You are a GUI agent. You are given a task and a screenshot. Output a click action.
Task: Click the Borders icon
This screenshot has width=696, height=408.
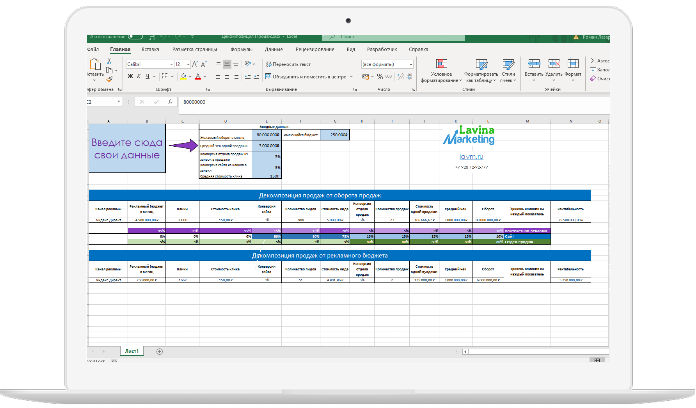(x=165, y=76)
